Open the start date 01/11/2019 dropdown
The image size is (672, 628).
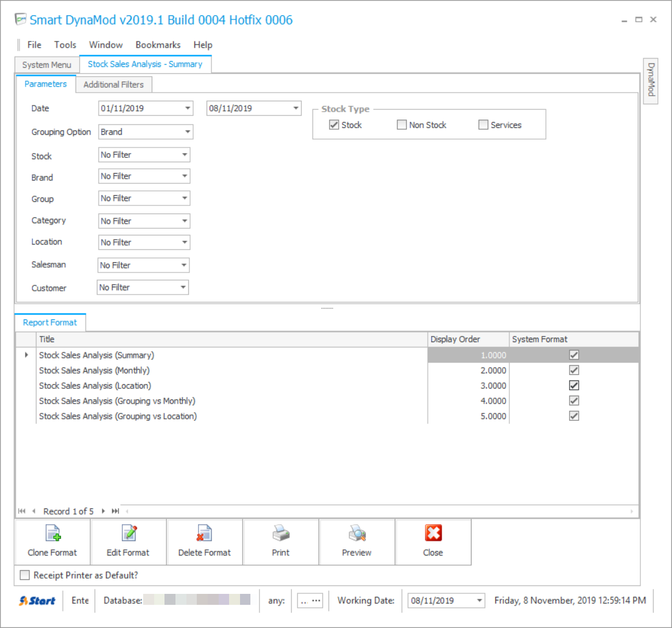(x=188, y=108)
